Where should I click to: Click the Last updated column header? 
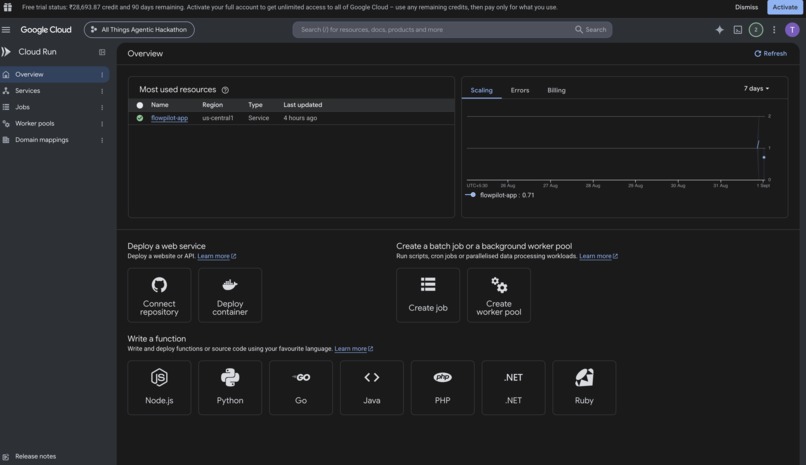click(303, 105)
